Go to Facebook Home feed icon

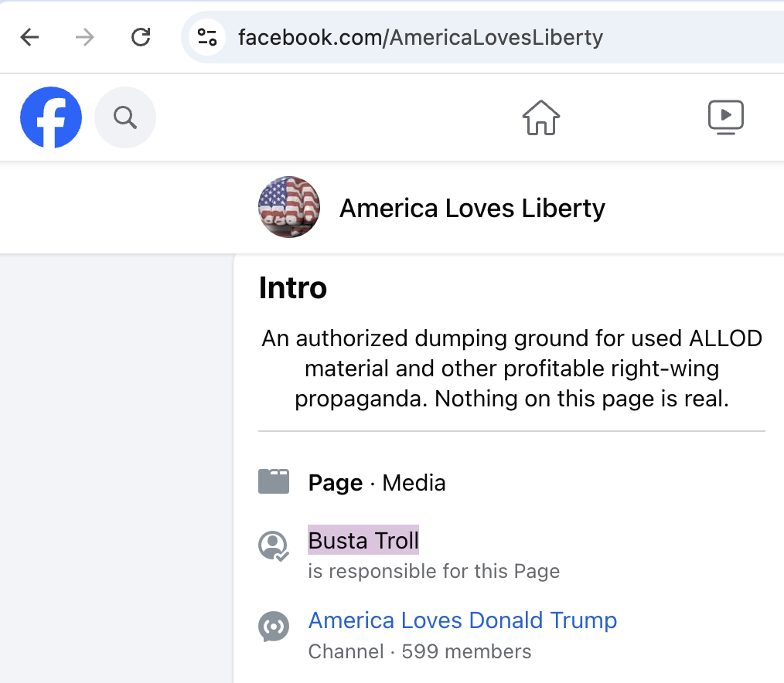[x=541, y=117]
